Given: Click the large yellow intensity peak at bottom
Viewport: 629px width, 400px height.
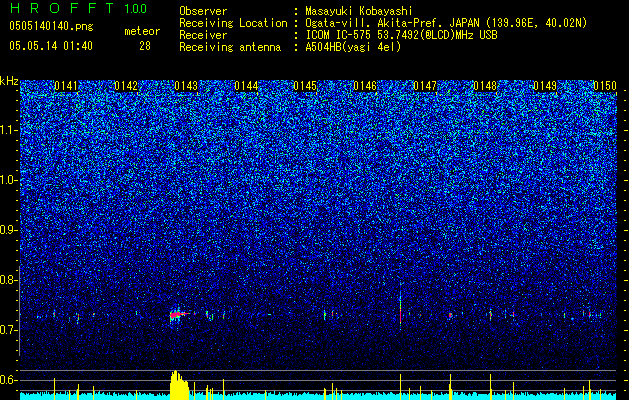Looking at the screenshot, I should coord(179,385).
